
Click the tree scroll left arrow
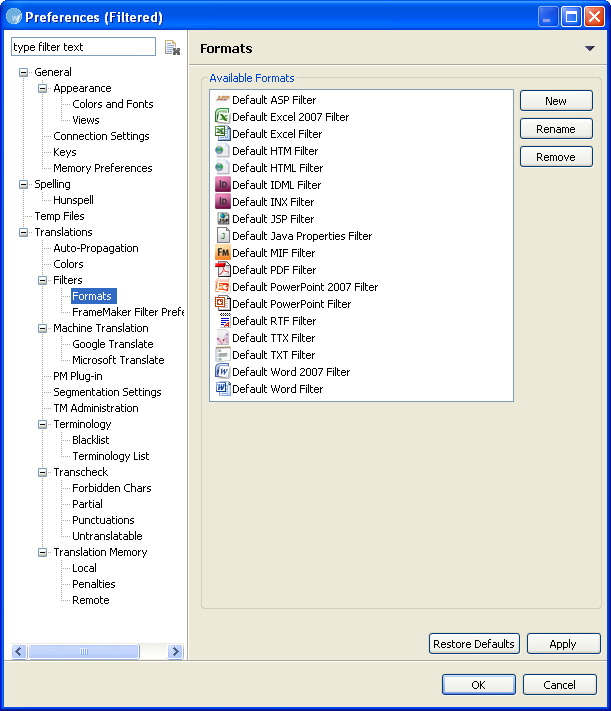[18, 652]
